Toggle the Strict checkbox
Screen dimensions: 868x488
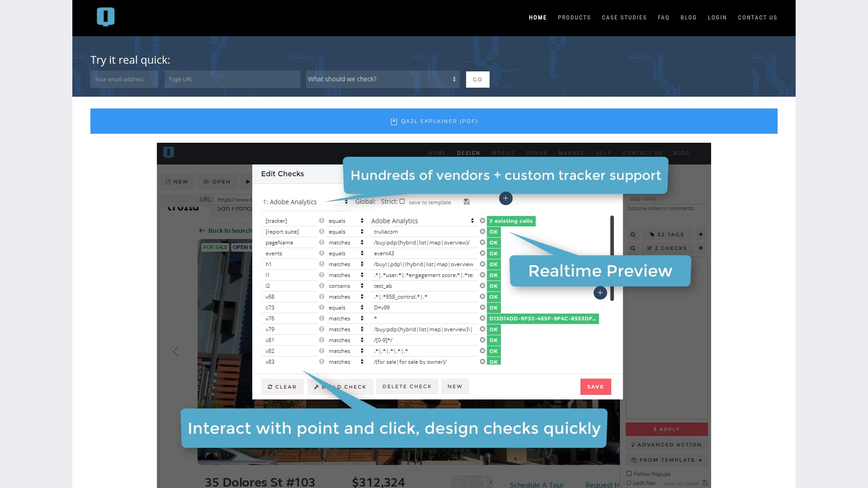(x=402, y=202)
